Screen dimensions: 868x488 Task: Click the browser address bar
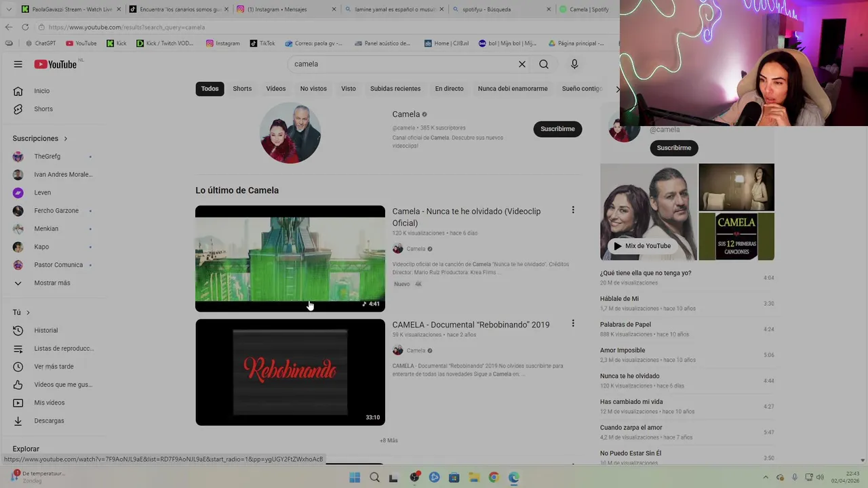pyautogui.click(x=325, y=27)
